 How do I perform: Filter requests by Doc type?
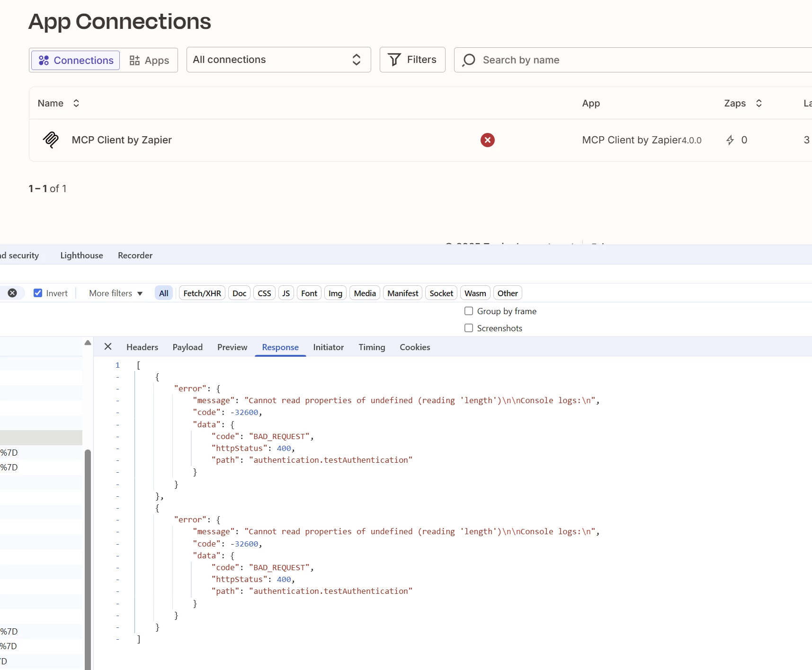(239, 293)
